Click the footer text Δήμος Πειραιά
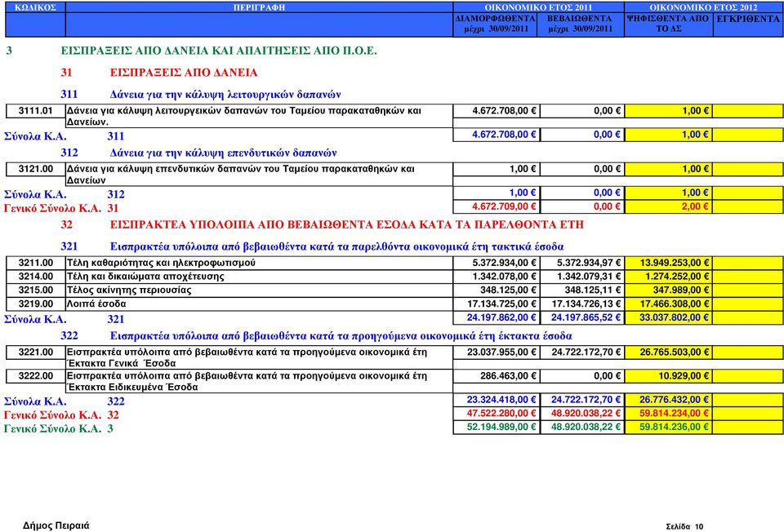This screenshot has width=784, height=532. click(x=56, y=525)
